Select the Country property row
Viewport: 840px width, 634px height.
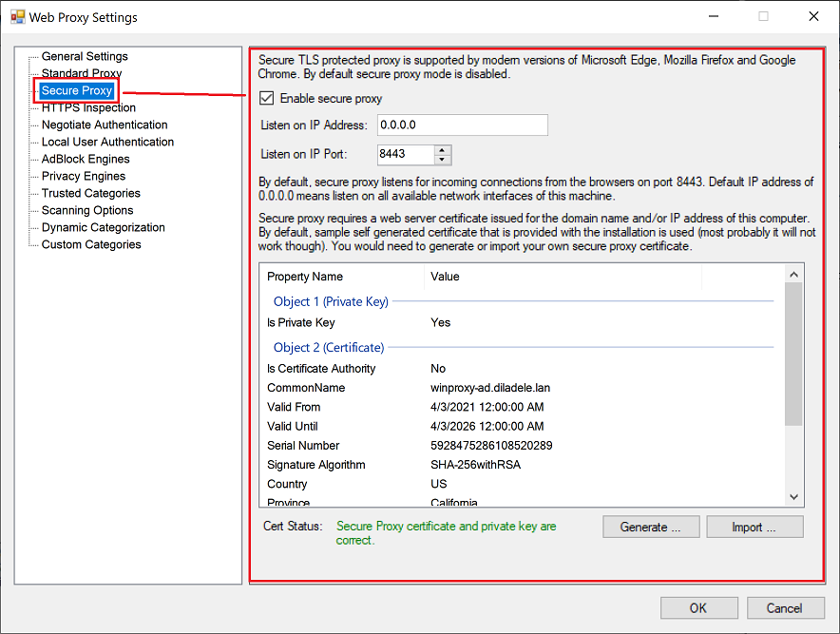pos(522,485)
